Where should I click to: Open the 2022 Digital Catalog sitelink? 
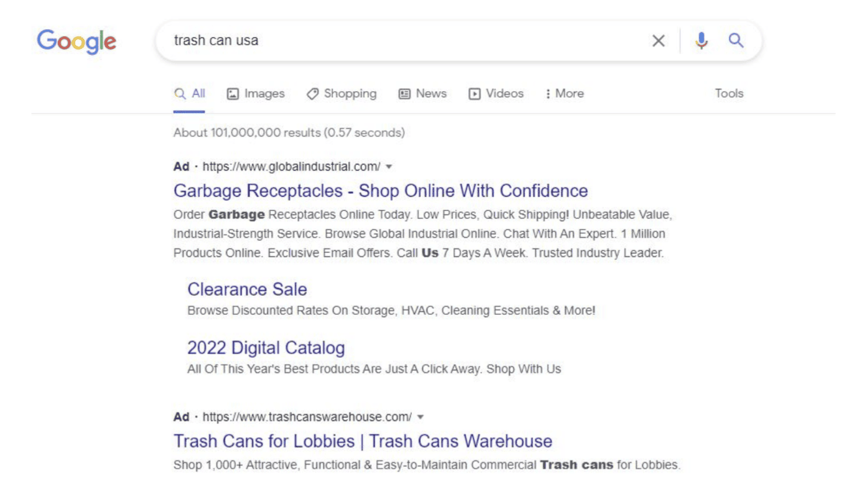tap(266, 348)
